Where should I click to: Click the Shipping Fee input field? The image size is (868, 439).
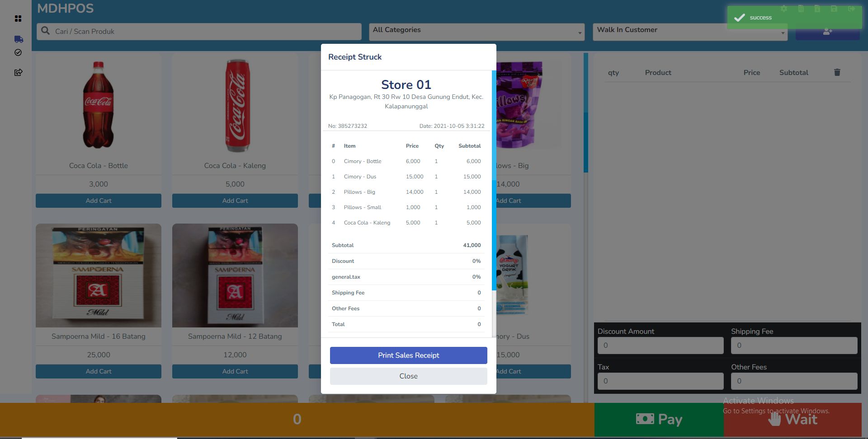tap(794, 346)
